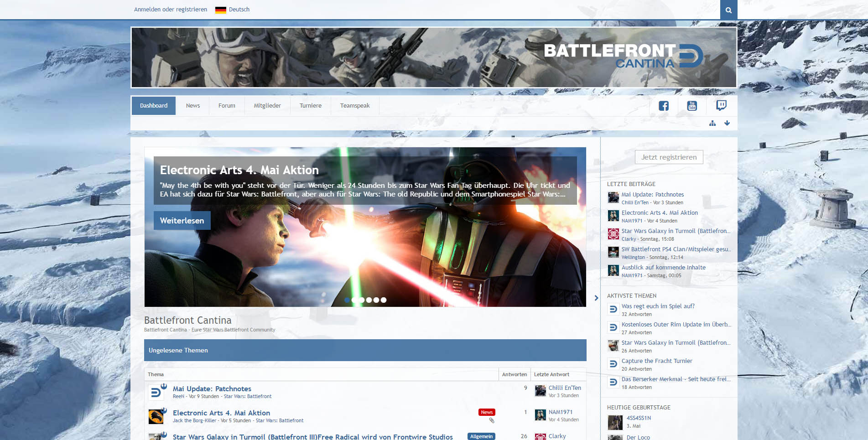Open the search icon in top bar

pyautogui.click(x=728, y=10)
